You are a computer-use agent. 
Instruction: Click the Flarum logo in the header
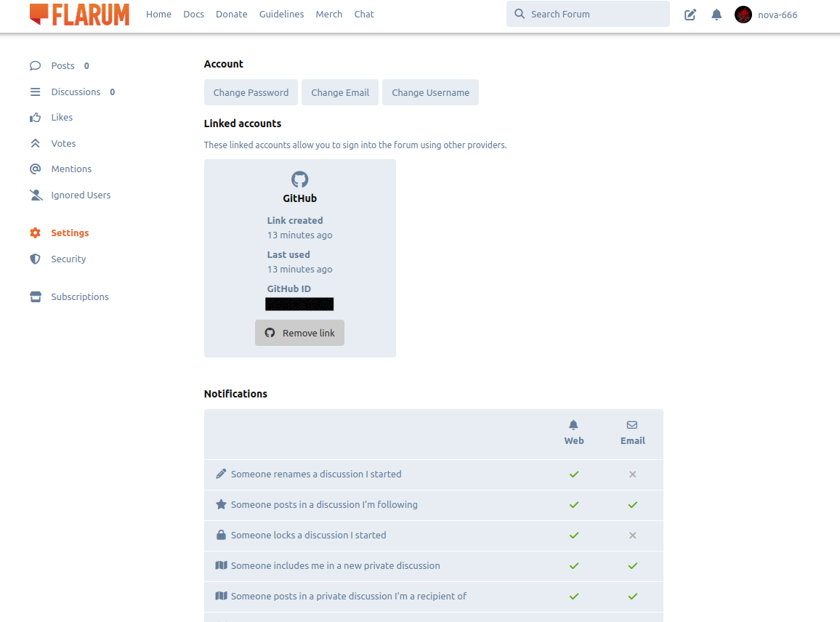coord(78,14)
